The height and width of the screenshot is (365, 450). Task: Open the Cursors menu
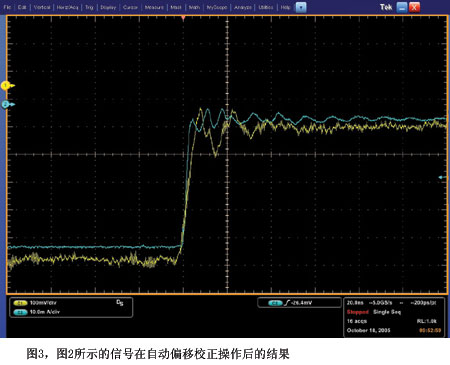click(130, 7)
